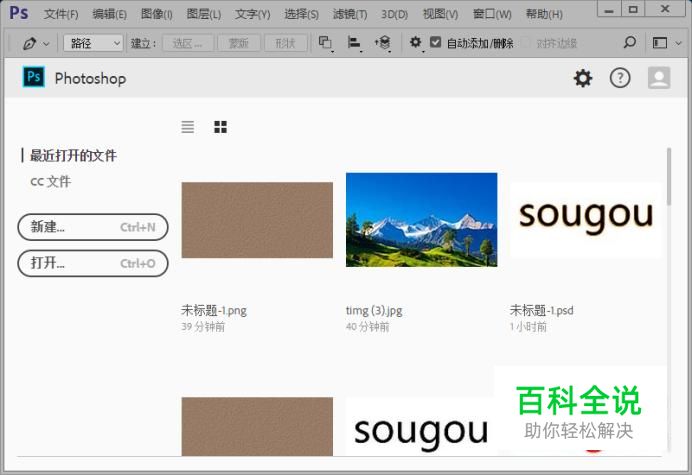This screenshot has height=475, width=692.
Task: Open the second-row sougou thumbnail
Action: coord(419,426)
